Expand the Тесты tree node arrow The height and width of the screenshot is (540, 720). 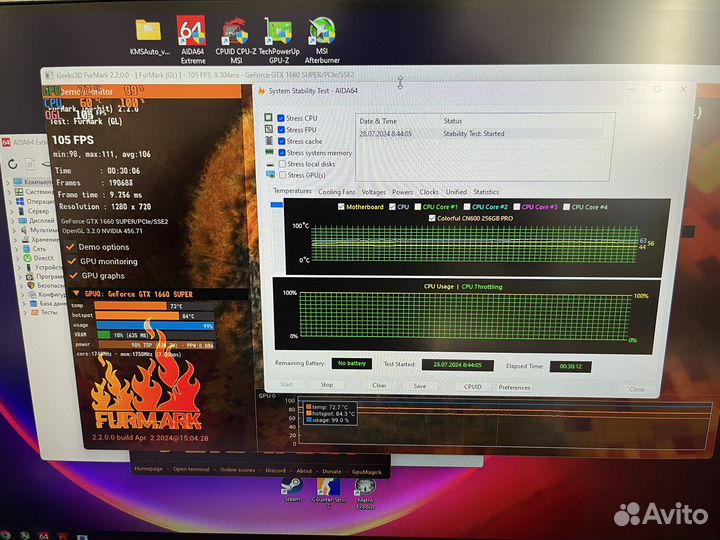25,313
